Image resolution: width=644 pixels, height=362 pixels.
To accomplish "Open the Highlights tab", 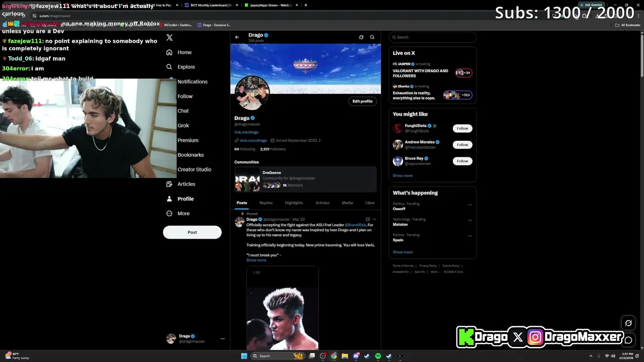I will pyautogui.click(x=294, y=203).
